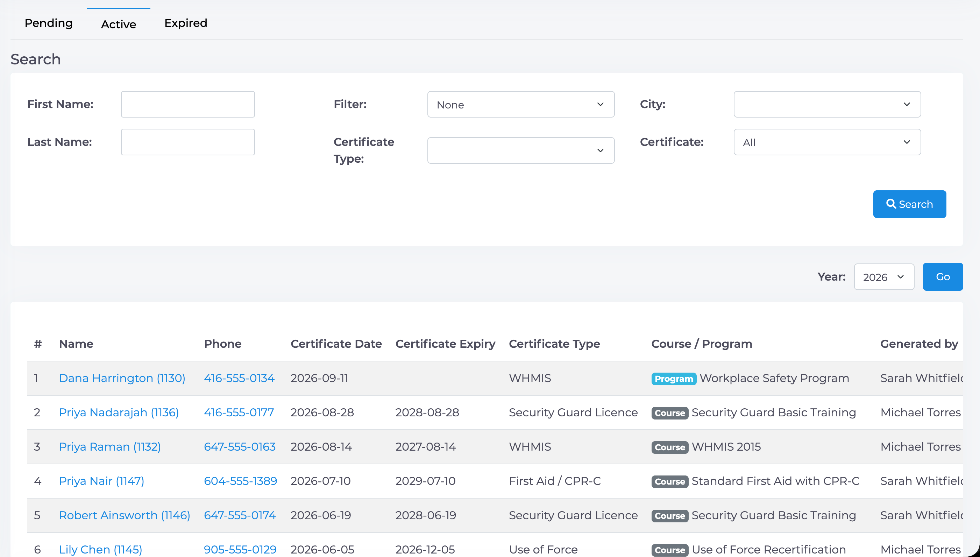The height and width of the screenshot is (557, 980).
Task: Click the Course / Program column header
Action: point(702,344)
